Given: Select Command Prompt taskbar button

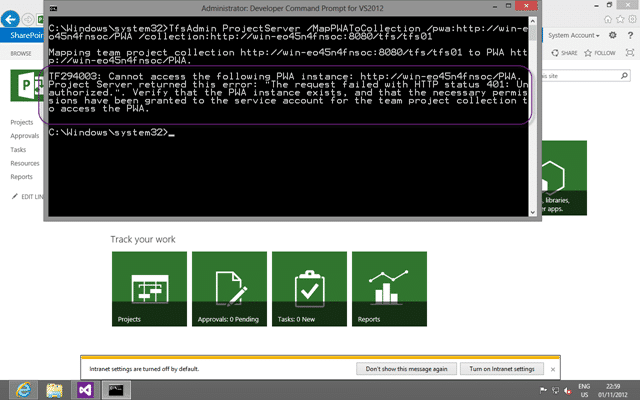Looking at the screenshot, I should coord(116,390).
